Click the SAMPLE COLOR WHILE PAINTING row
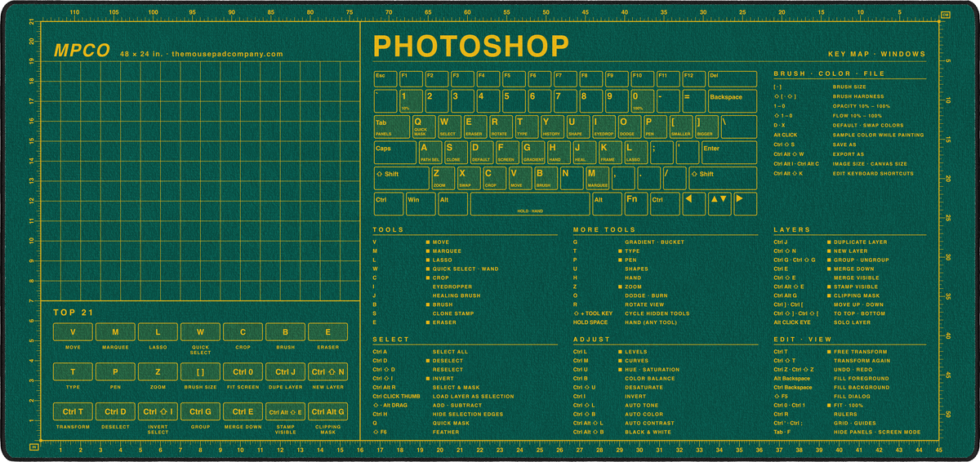Viewport: 980px width, 462px height. (850, 135)
